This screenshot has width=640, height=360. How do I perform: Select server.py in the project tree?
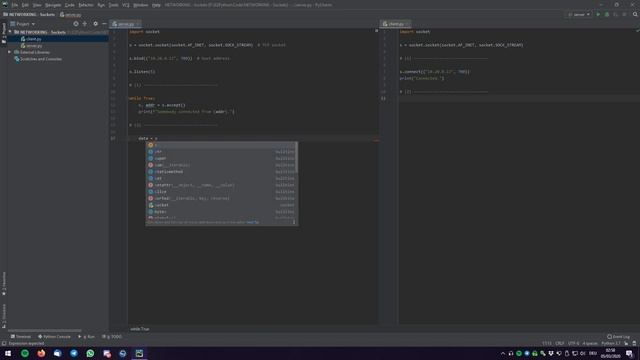[x=34, y=46]
